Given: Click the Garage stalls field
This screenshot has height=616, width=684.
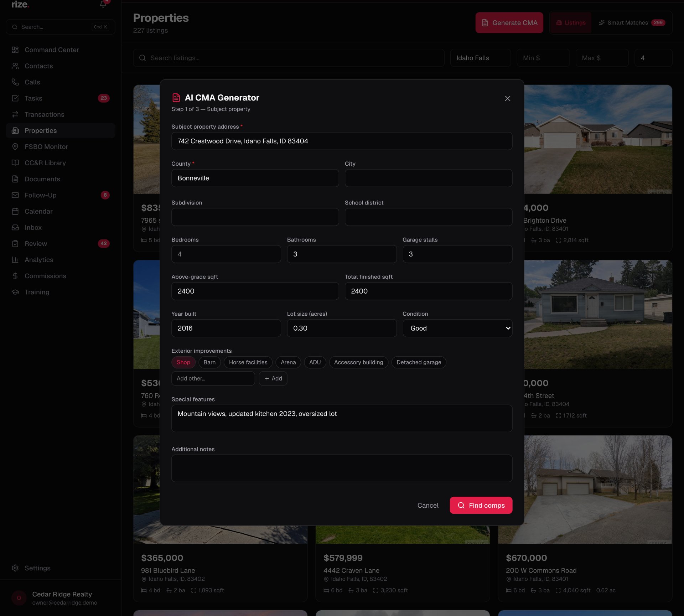Looking at the screenshot, I should click(457, 254).
